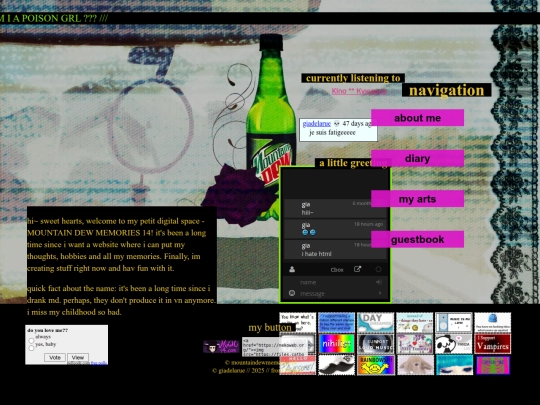Image resolution: width=540 pixels, height=405 pixels.
Task: Open the about me navigation button
Action: coord(417,118)
